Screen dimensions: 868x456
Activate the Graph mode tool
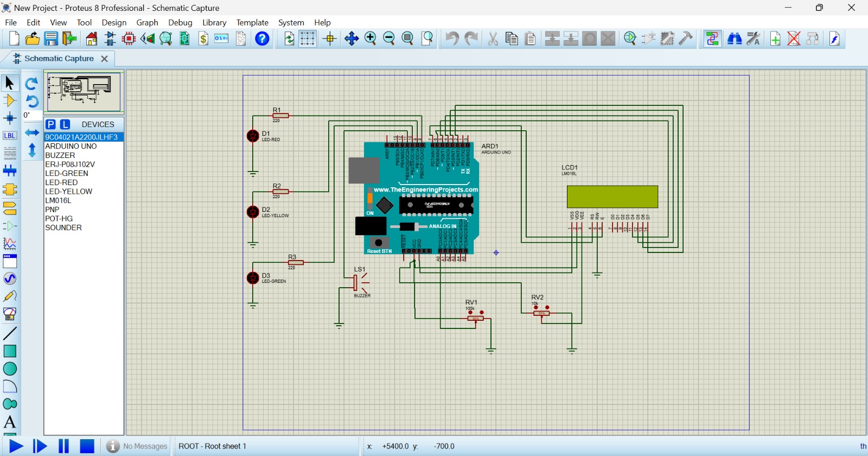pyautogui.click(x=10, y=243)
